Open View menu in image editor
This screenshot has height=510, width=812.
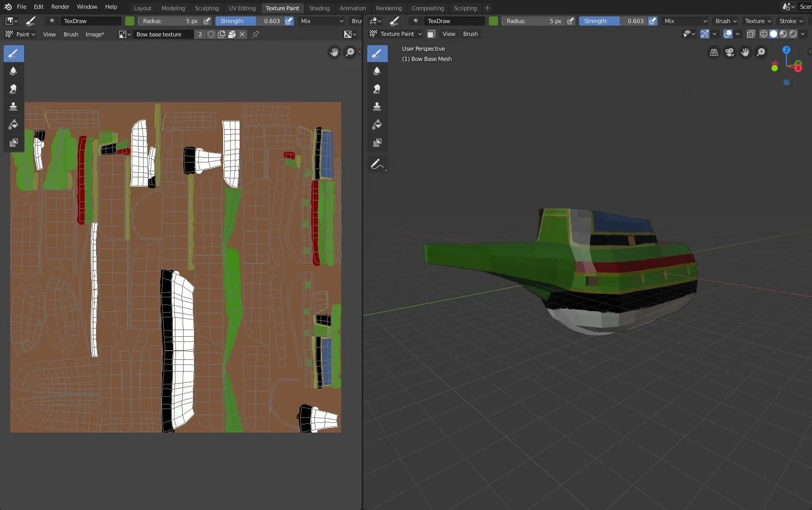49,34
